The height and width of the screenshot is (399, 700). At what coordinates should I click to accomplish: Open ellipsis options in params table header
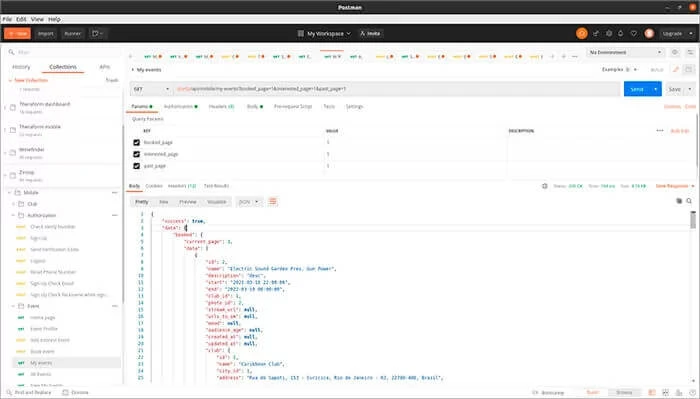(x=660, y=131)
